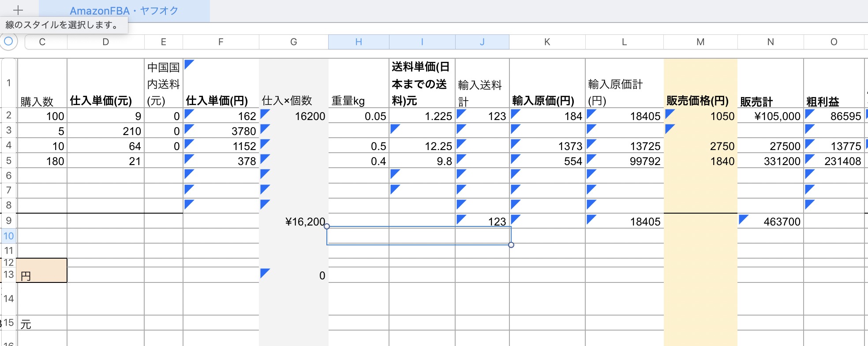
Task: Select row 1 header
Action: tap(8, 83)
